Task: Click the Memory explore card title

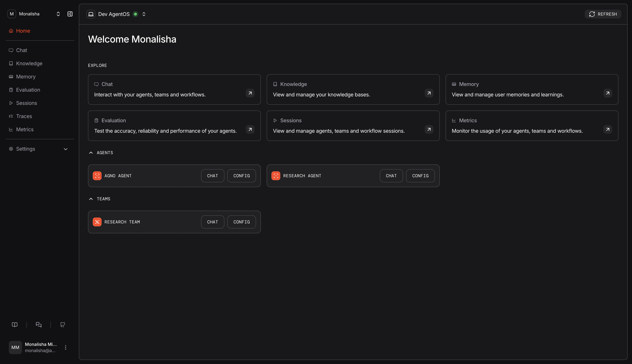Action: [469, 84]
